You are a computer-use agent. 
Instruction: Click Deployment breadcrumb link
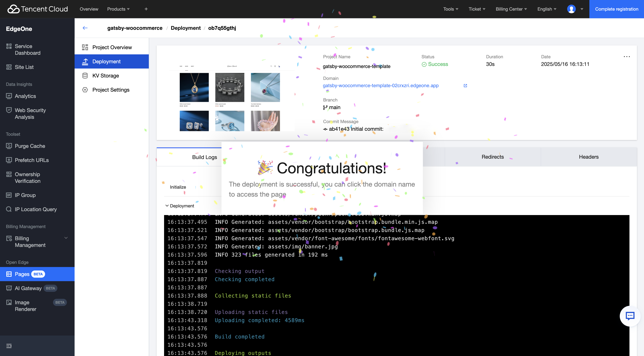click(x=186, y=28)
